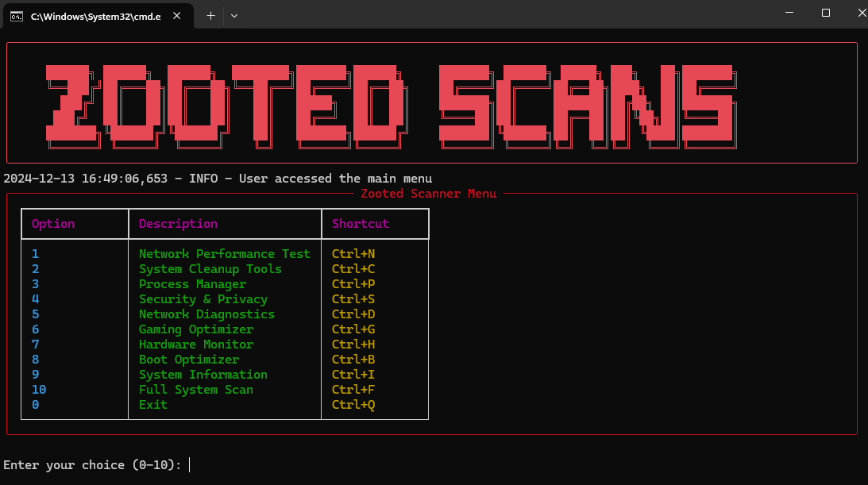Click the Process Manager description text
This screenshot has height=485, width=868.
pos(192,284)
